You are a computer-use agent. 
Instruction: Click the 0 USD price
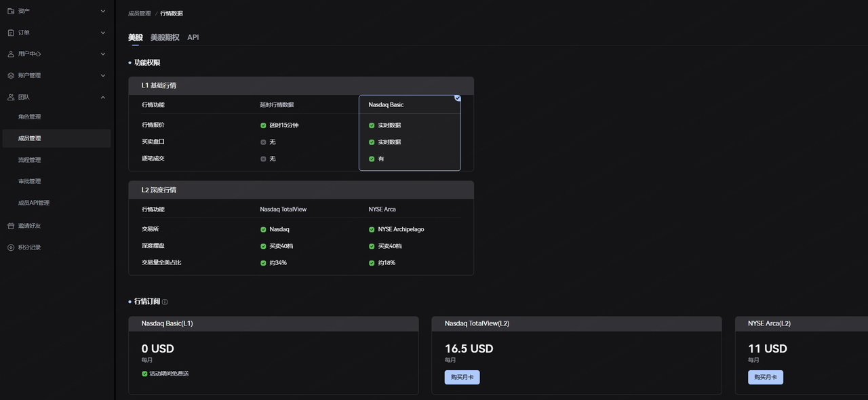pos(158,348)
